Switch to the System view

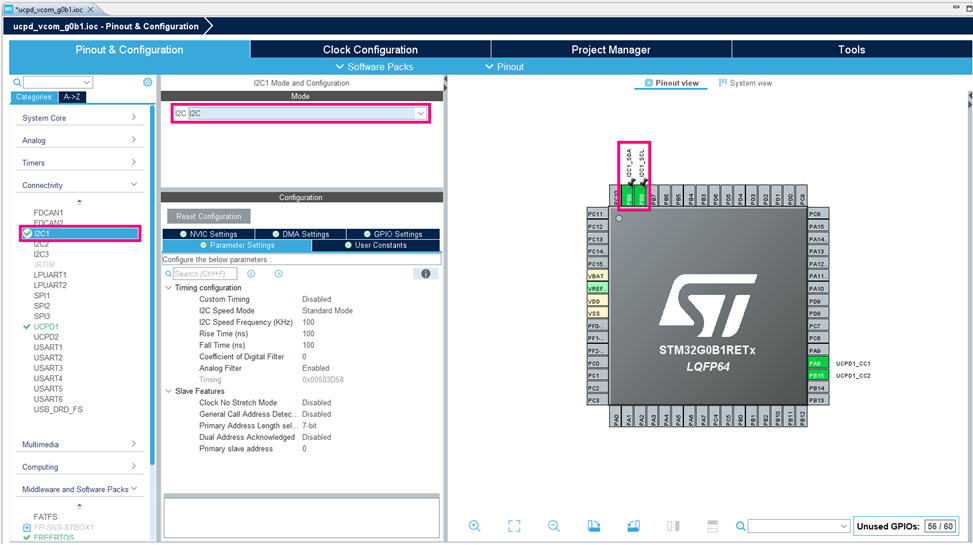(x=745, y=83)
